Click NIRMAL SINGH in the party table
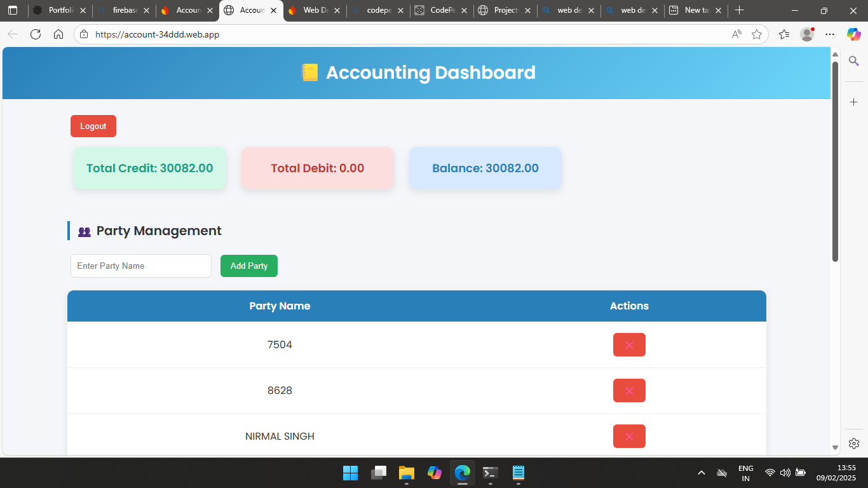Image resolution: width=868 pixels, height=488 pixels. pyautogui.click(x=280, y=436)
